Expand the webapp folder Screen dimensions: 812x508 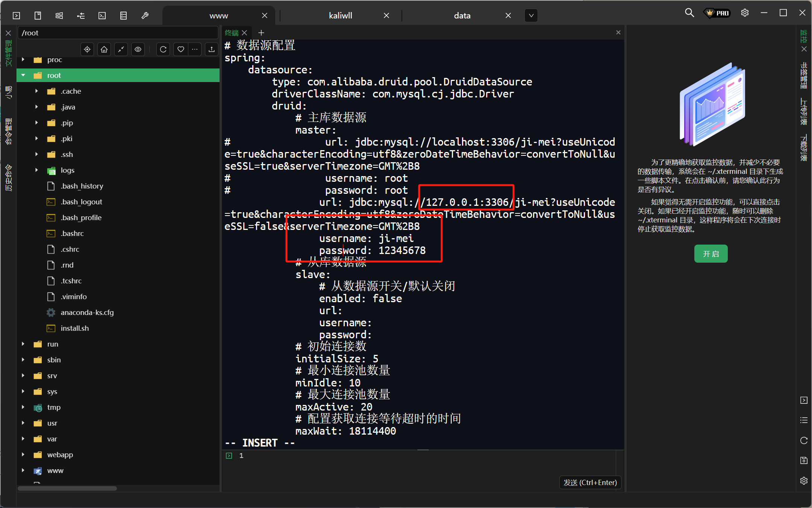point(23,455)
